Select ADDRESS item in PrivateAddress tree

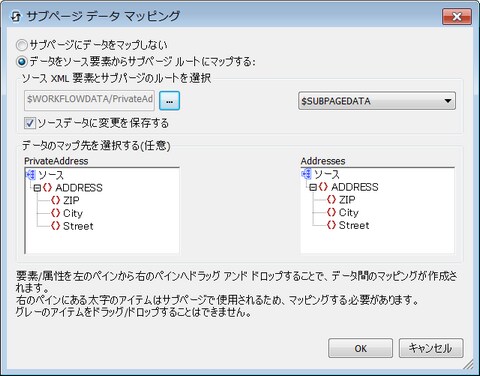pyautogui.click(x=79, y=188)
